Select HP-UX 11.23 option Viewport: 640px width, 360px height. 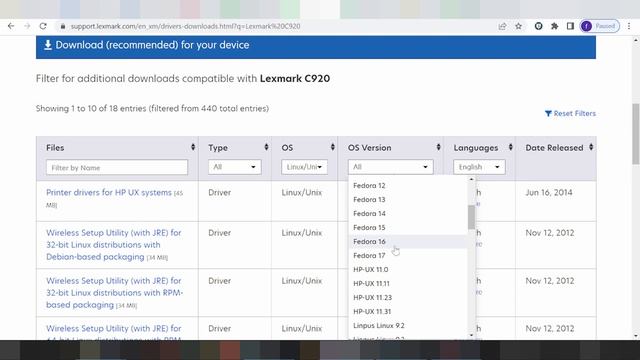click(x=408, y=298)
